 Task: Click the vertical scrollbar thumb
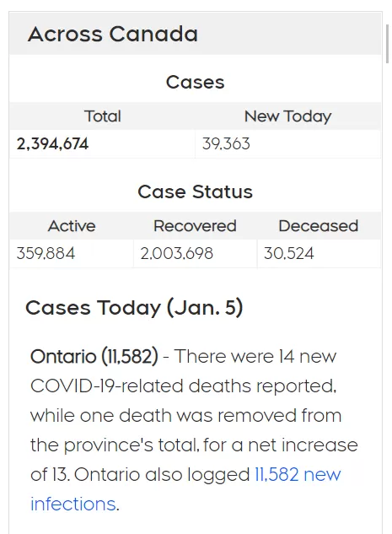[x=387, y=44]
